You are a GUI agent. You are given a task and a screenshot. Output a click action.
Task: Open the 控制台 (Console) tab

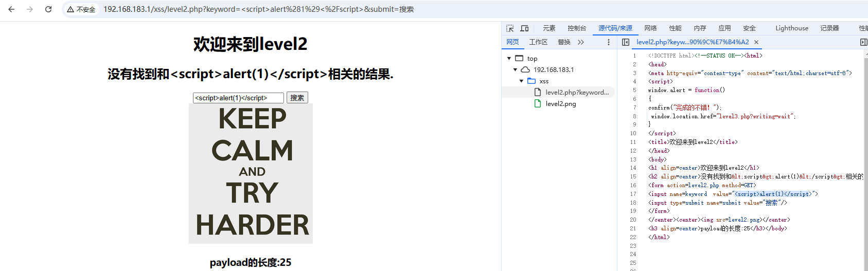pyautogui.click(x=577, y=28)
